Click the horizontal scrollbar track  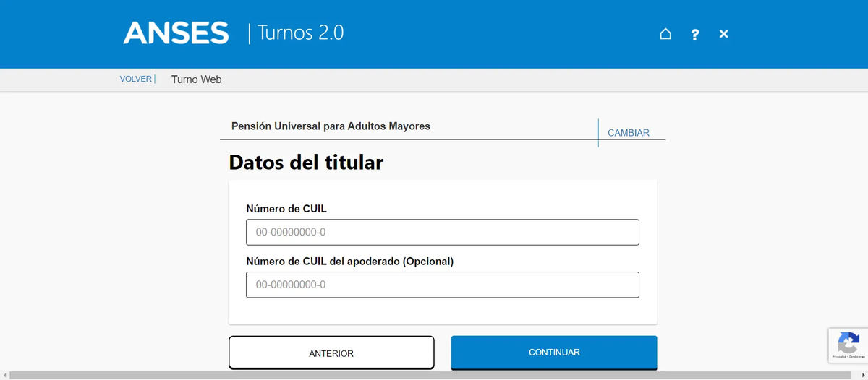pos(434,375)
